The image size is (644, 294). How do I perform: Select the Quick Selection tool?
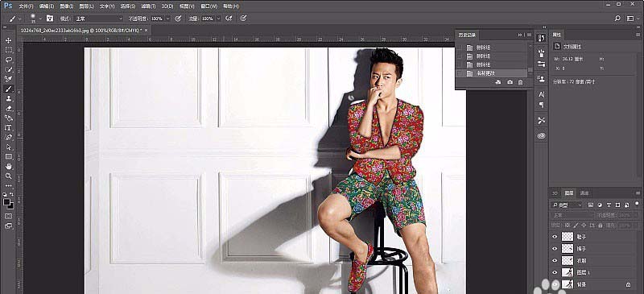9,69
